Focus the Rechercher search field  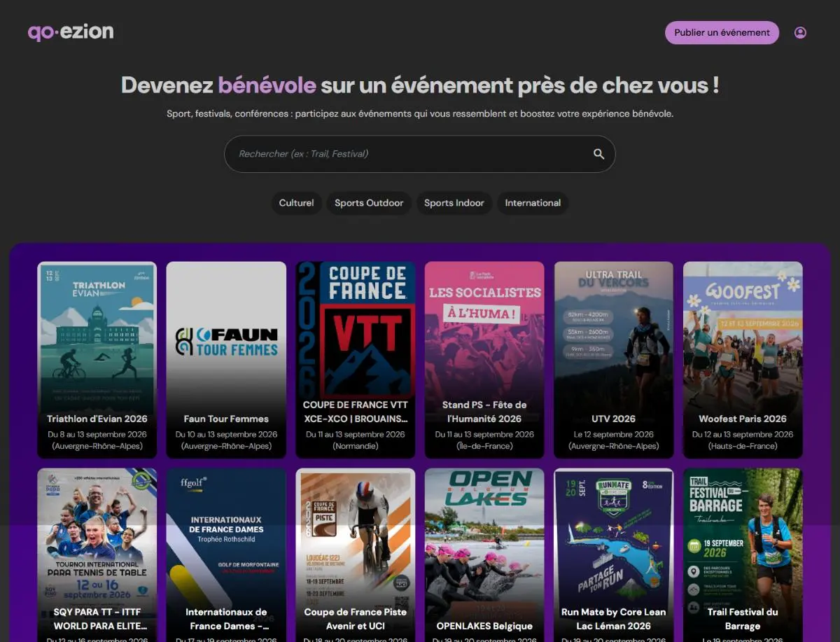(419, 154)
